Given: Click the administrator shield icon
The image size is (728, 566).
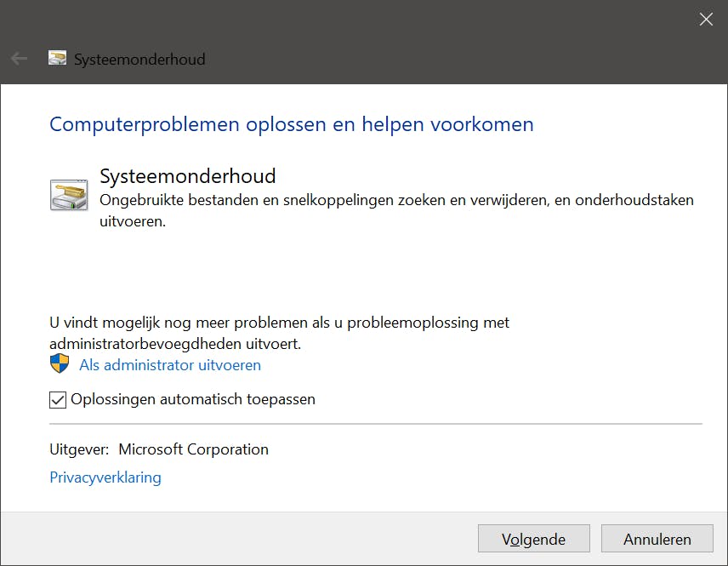Looking at the screenshot, I should (x=60, y=365).
